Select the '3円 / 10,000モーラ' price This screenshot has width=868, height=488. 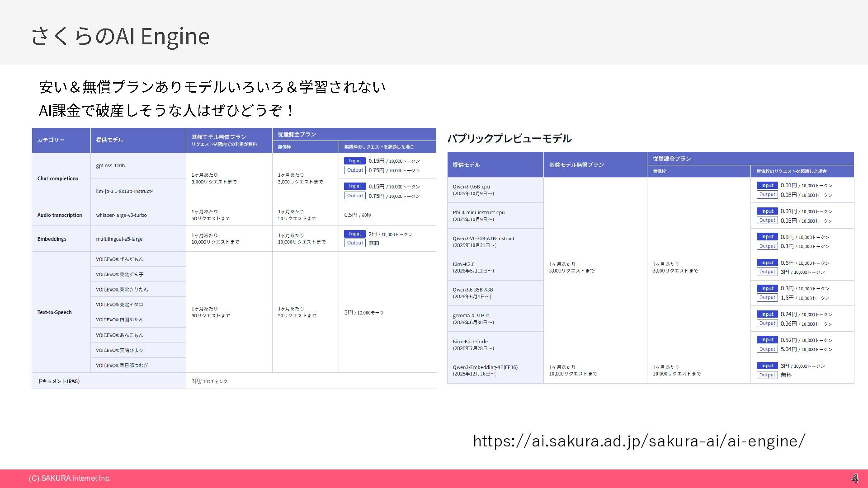[x=364, y=312]
